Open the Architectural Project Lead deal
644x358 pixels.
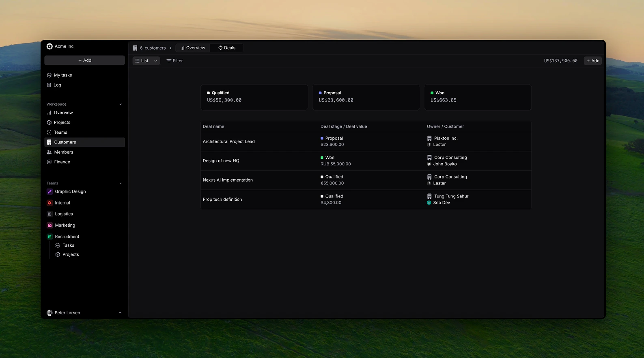tap(229, 141)
